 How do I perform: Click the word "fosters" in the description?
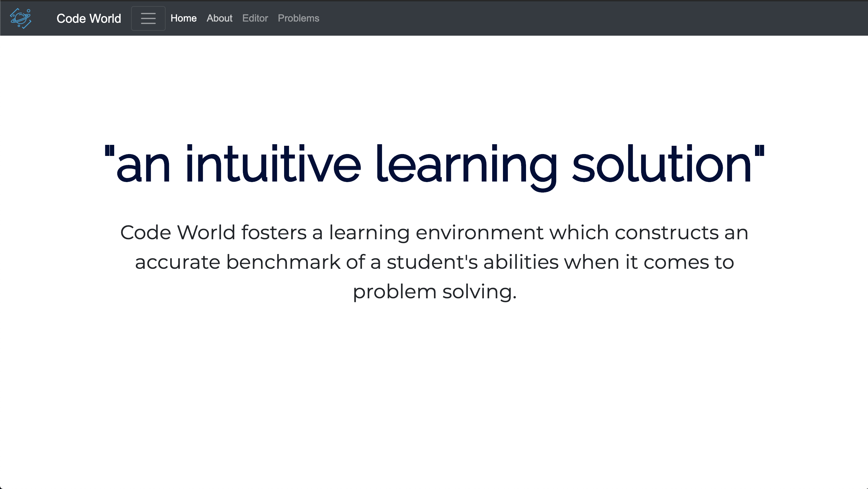(274, 233)
